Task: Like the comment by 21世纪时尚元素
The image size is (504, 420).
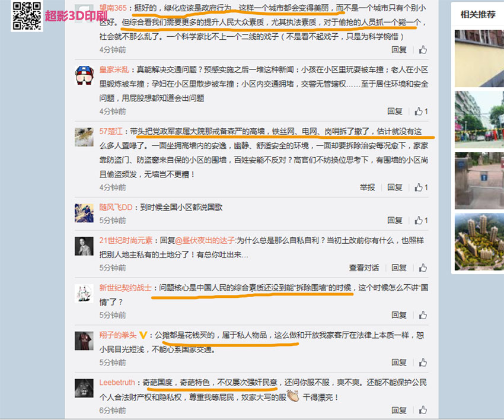Action: tap(423, 268)
